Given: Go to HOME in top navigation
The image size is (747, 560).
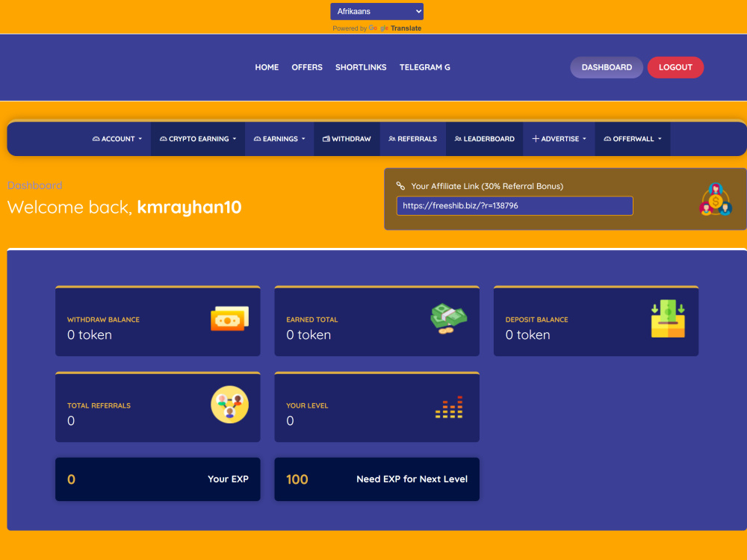Looking at the screenshot, I should (267, 67).
